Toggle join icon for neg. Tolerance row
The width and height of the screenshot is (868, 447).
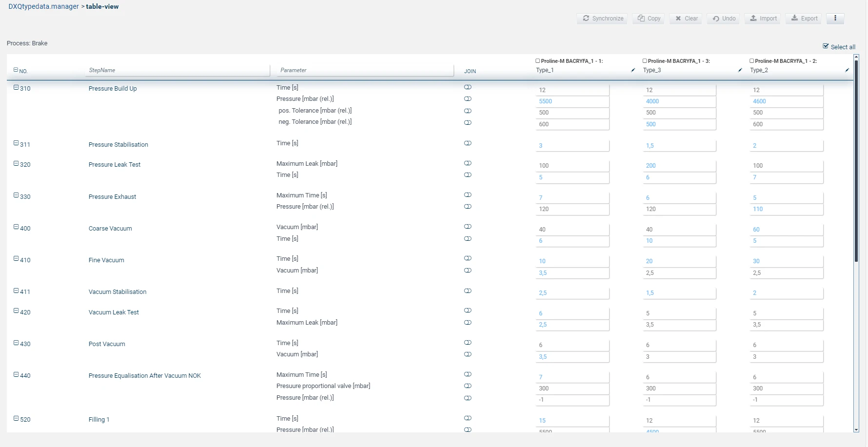click(x=468, y=122)
